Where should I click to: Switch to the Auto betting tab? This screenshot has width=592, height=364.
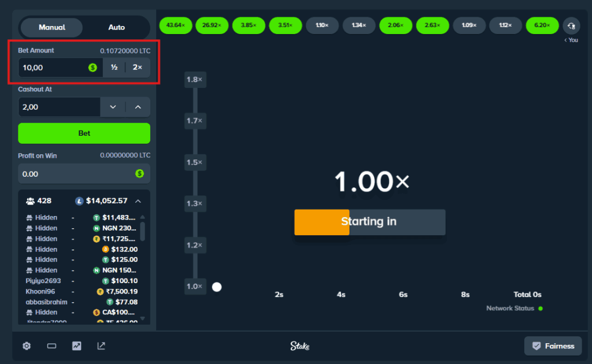[116, 27]
